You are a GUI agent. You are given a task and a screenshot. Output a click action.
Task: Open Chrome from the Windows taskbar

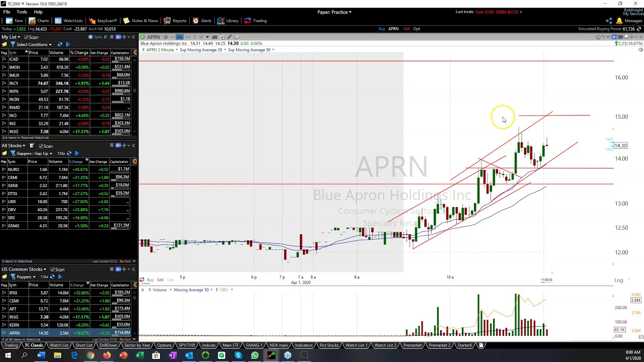point(90,355)
